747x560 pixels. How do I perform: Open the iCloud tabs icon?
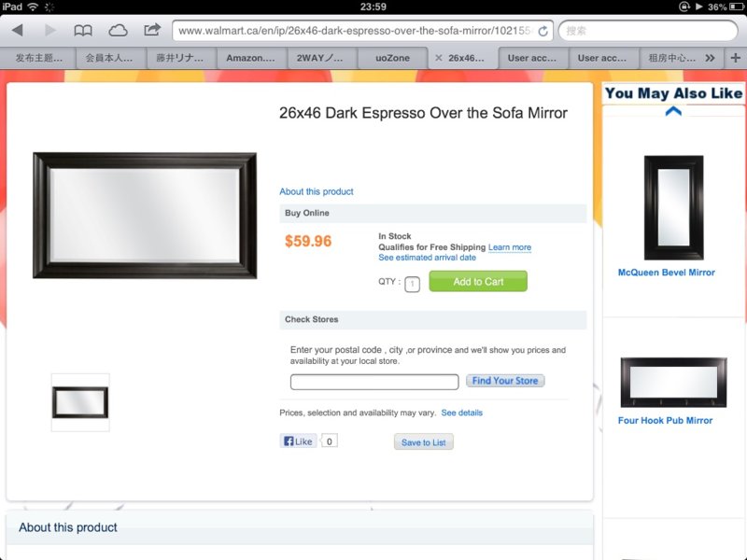[x=118, y=31]
